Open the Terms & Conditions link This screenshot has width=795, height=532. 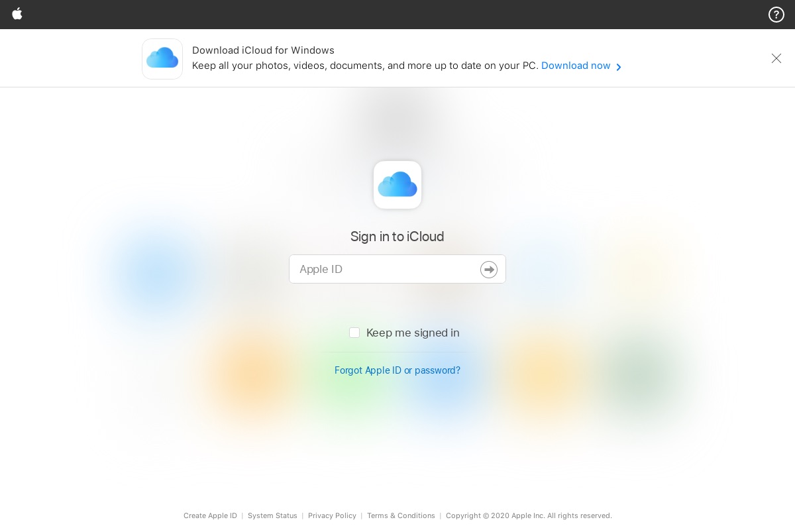[x=401, y=515]
